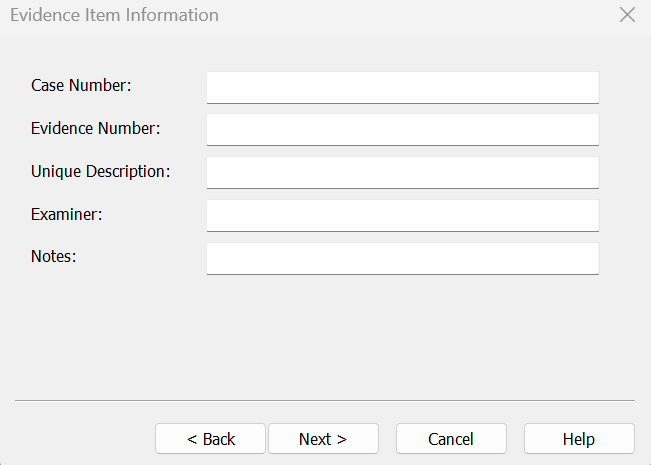Image resolution: width=651 pixels, height=465 pixels.
Task: Click the "Examiner:" label
Action: (x=67, y=214)
